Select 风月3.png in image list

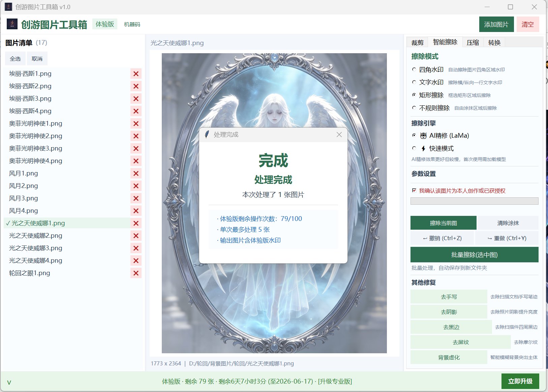click(67, 198)
